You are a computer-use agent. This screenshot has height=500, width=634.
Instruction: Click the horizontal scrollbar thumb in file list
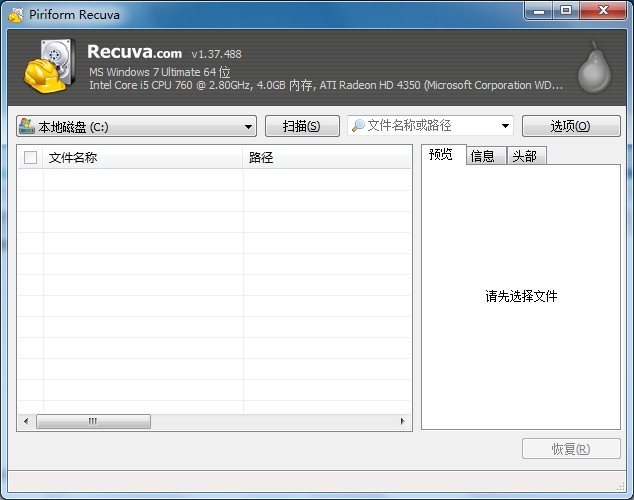click(93, 422)
